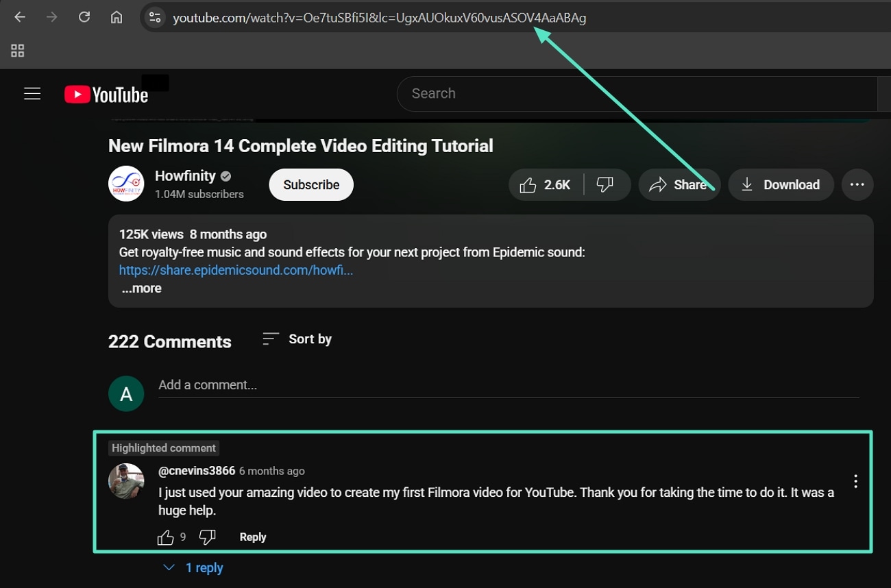Subscribe to the Howfinity channel

pyautogui.click(x=311, y=184)
